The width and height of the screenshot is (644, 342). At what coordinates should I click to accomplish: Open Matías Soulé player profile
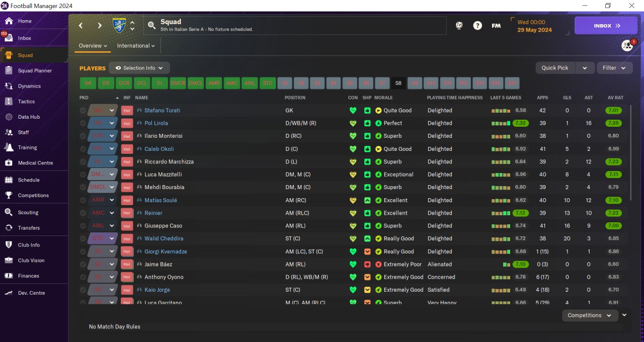point(160,200)
